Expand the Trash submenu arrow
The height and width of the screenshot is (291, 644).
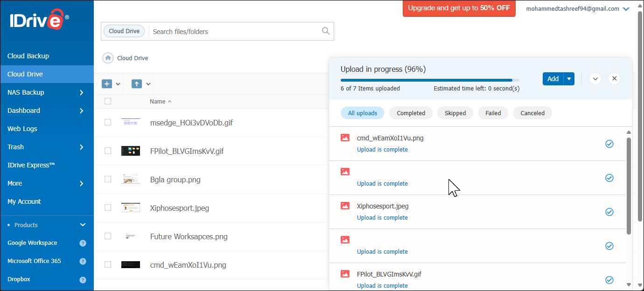(x=82, y=147)
